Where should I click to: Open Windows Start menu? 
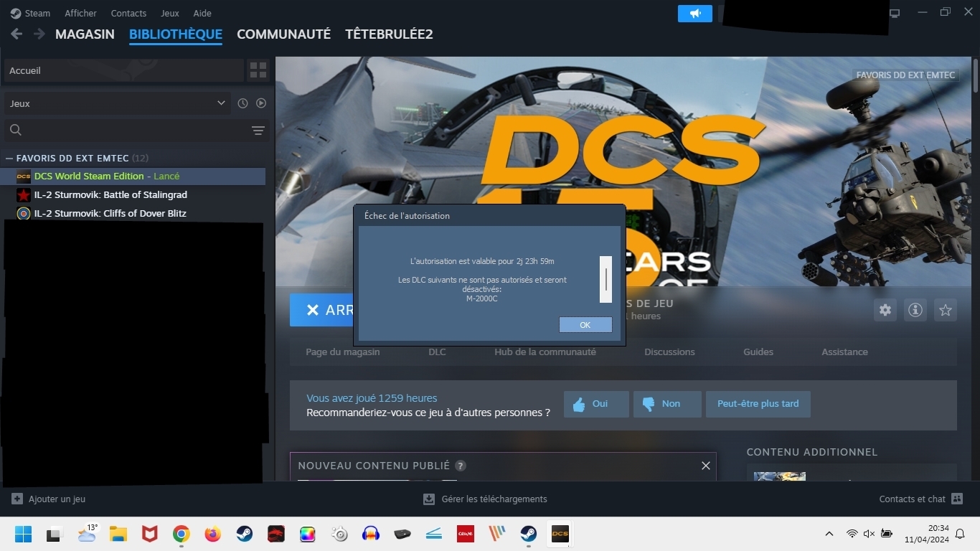click(x=23, y=534)
